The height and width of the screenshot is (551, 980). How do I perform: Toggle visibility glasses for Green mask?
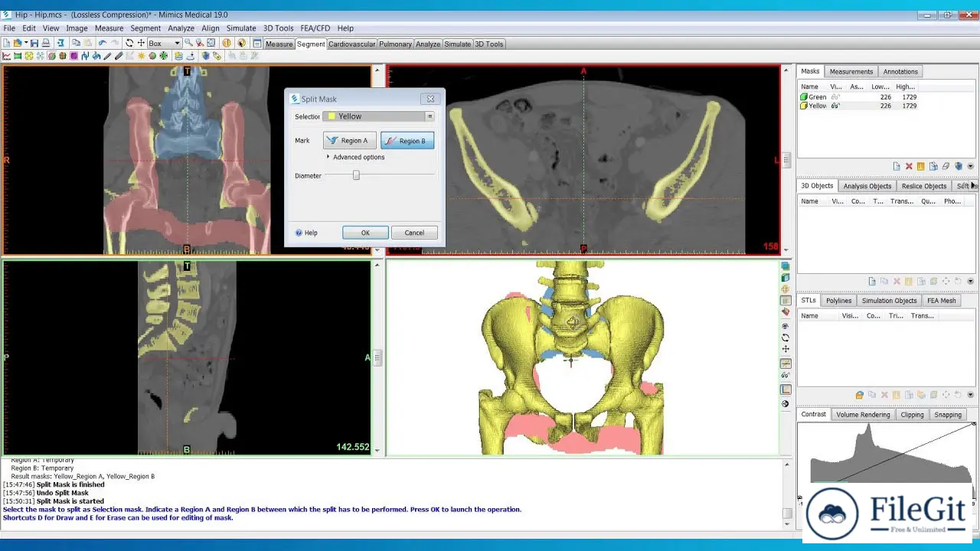(x=835, y=97)
